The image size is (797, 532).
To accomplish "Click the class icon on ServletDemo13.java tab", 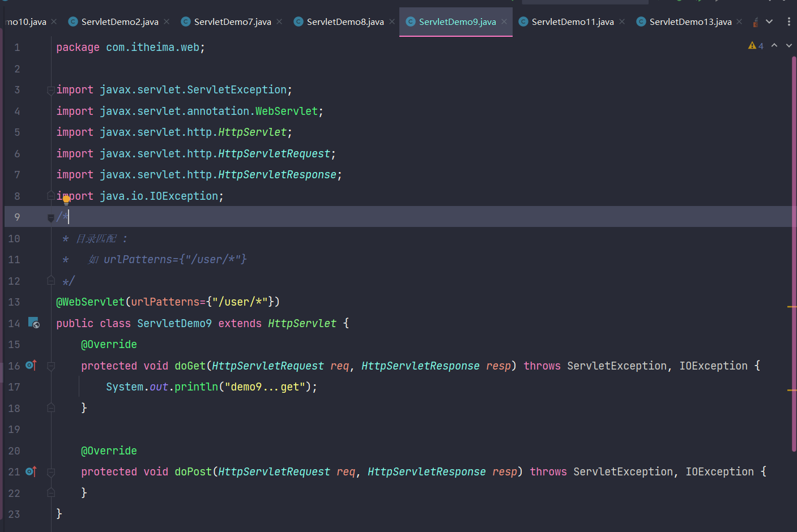I will coord(641,22).
